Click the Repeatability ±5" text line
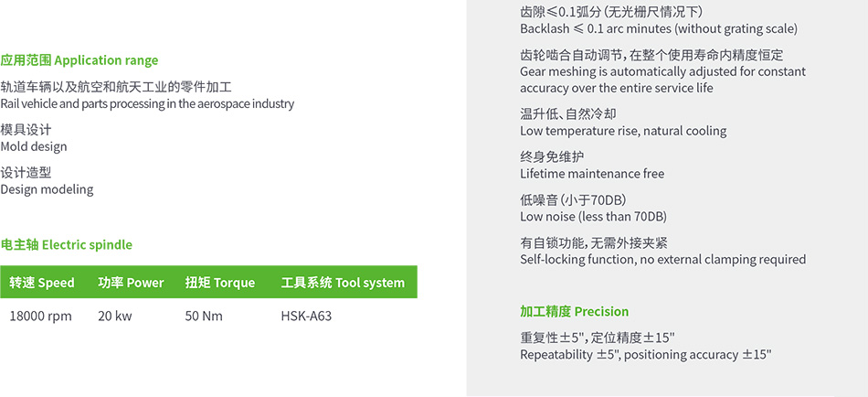Image resolution: width=868 pixels, height=397 pixels. (646, 355)
